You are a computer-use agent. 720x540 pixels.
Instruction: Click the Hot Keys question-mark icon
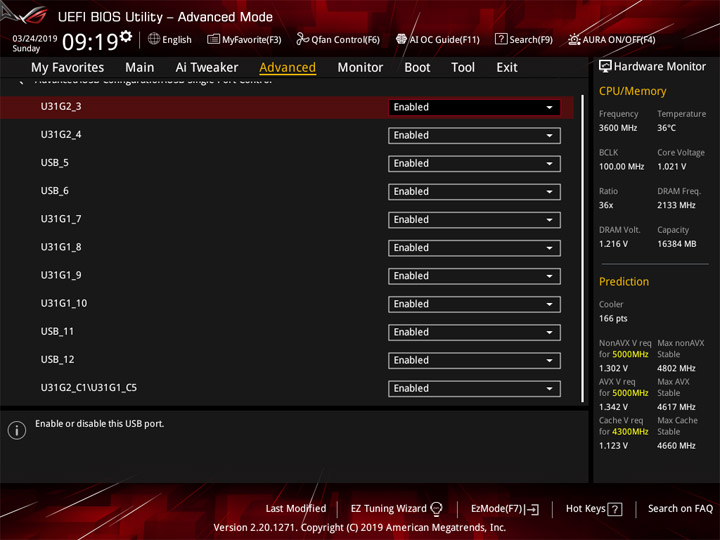pos(615,509)
